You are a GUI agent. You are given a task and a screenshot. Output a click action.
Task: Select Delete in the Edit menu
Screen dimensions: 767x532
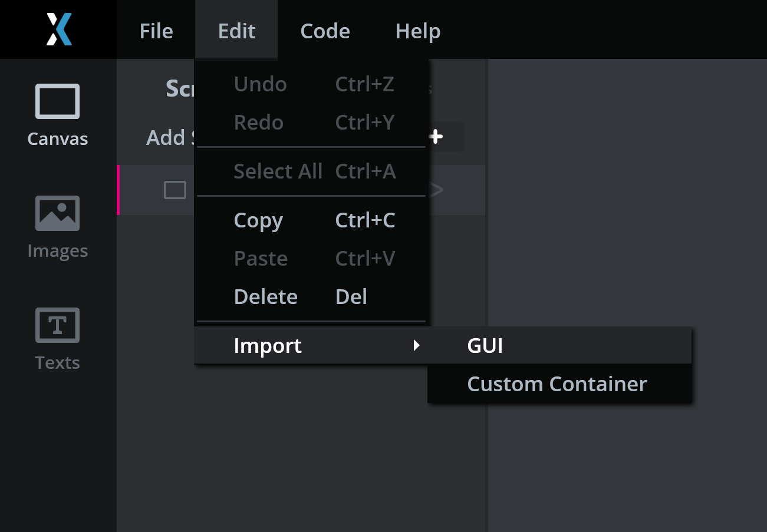click(x=265, y=297)
